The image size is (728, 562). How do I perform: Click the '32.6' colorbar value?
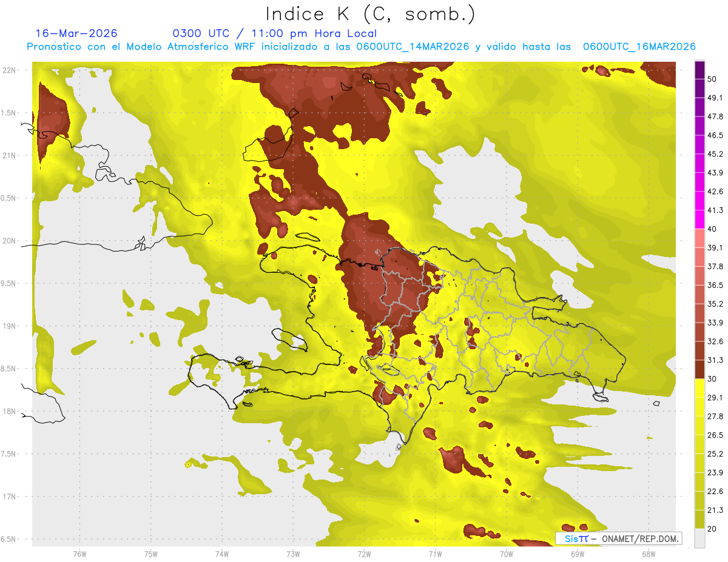[x=715, y=341]
